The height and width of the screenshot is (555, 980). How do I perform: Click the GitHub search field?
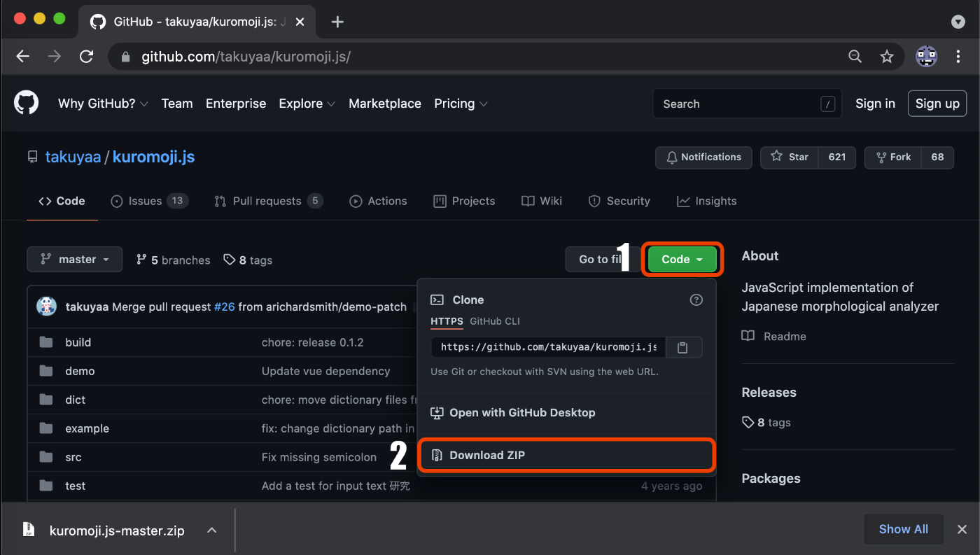tap(747, 104)
